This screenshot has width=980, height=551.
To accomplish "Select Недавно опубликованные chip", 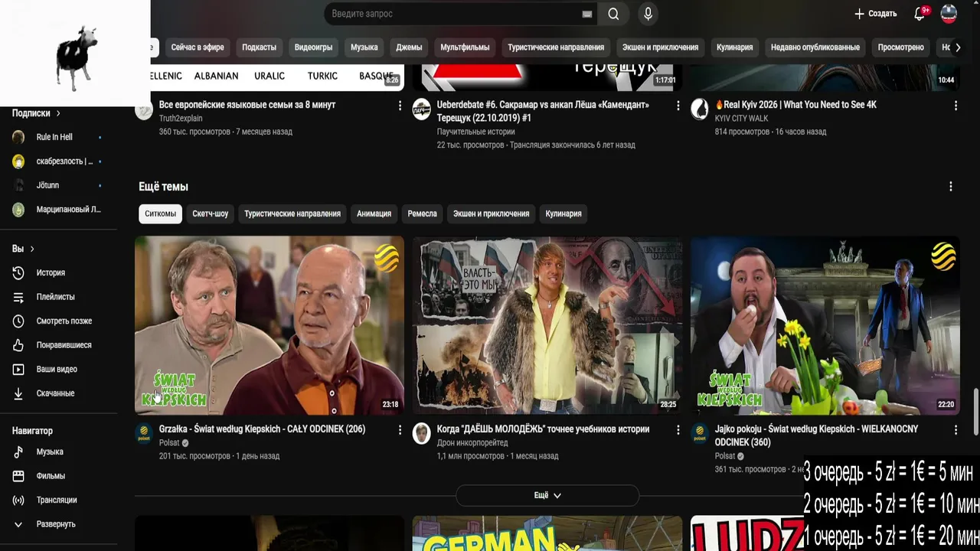I will tap(815, 47).
